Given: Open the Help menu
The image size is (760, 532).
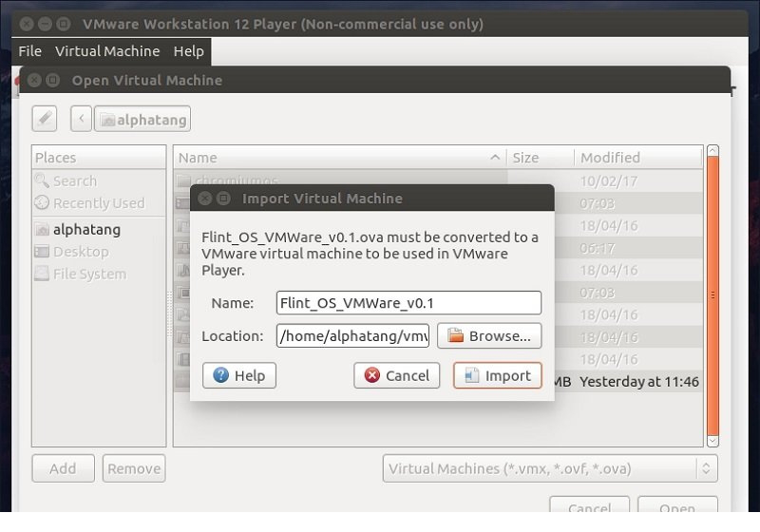Looking at the screenshot, I should (x=188, y=51).
